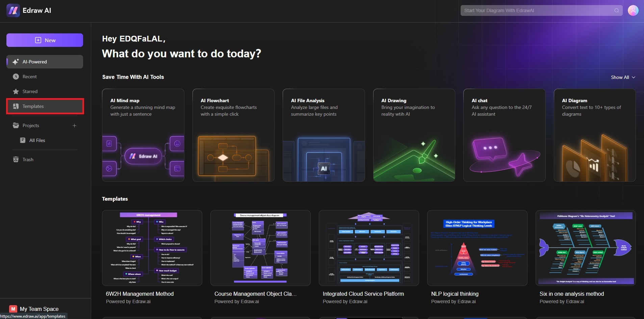Open 6W2H Management Method template thumbnail

tap(152, 248)
